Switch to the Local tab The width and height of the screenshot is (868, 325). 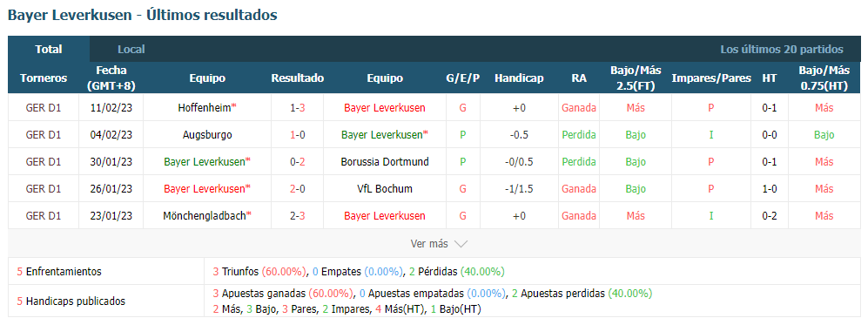131,50
